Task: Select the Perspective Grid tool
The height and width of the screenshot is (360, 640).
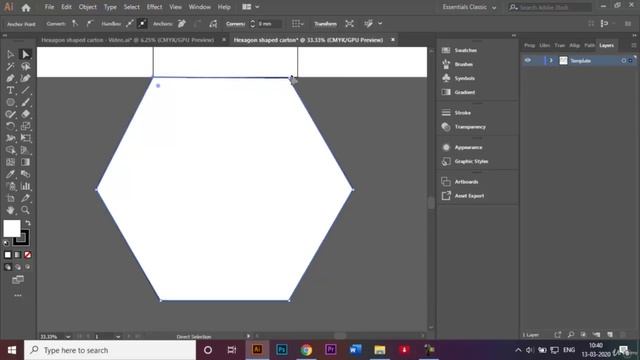Action: click(25, 150)
